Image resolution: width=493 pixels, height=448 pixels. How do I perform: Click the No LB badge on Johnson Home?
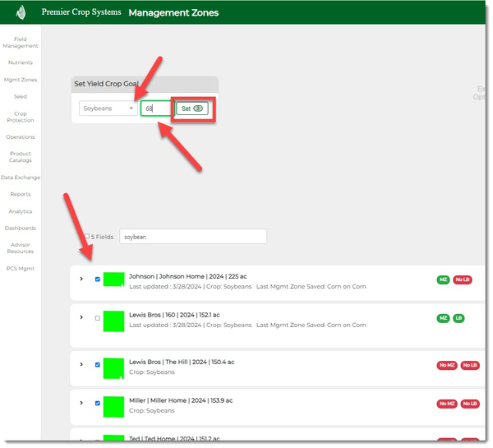[x=463, y=280]
